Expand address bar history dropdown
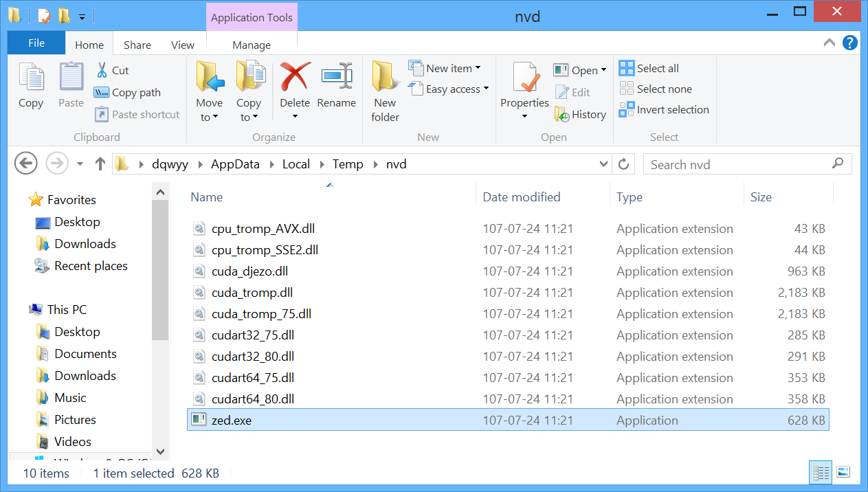Image resolution: width=868 pixels, height=492 pixels. click(x=604, y=164)
